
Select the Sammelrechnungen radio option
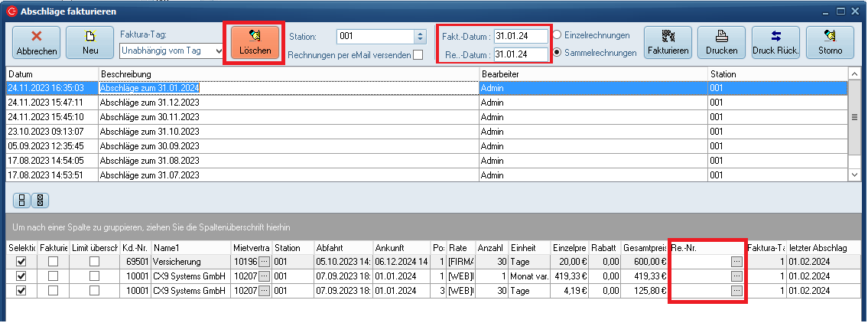click(x=558, y=53)
